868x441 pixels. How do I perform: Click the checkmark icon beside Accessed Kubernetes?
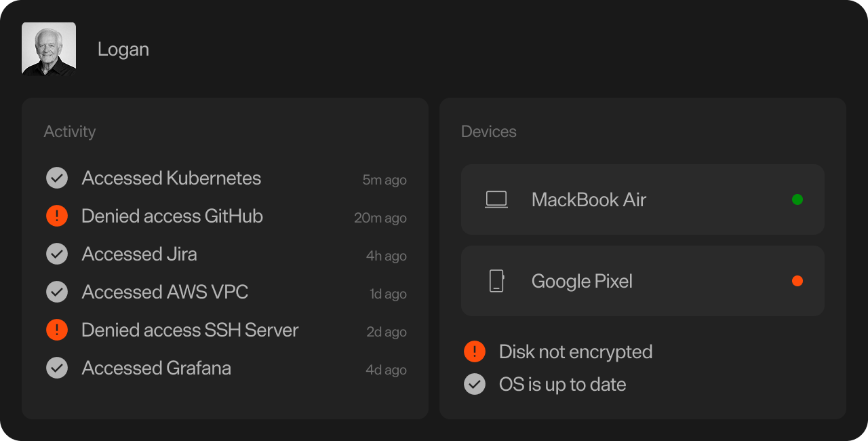[x=57, y=178]
